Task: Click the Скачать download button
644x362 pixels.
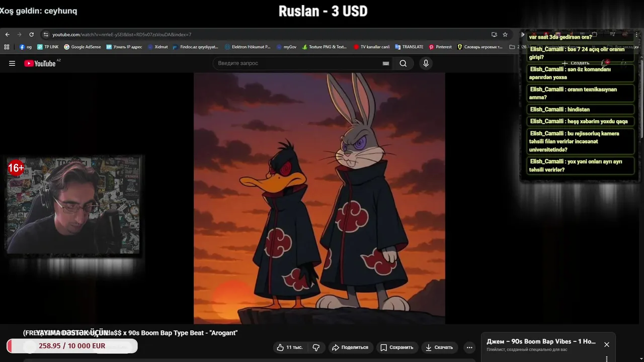Action: 439,347
